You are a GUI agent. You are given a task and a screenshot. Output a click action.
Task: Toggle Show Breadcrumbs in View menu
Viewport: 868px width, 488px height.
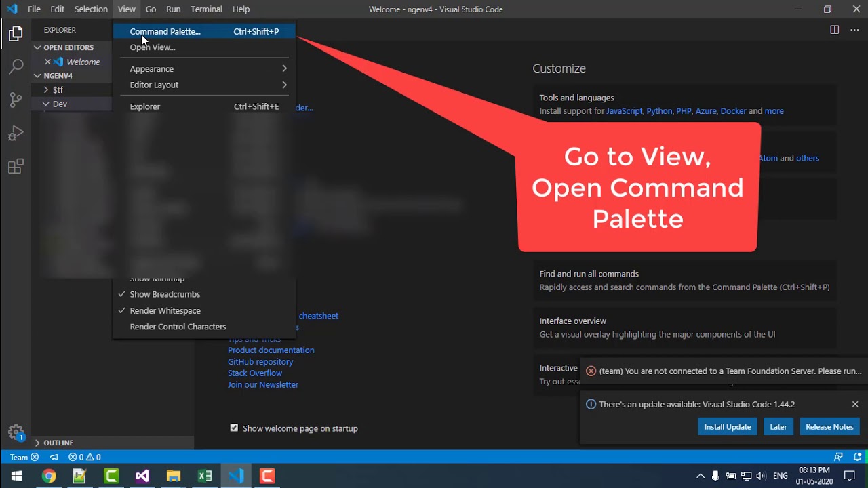(205, 294)
